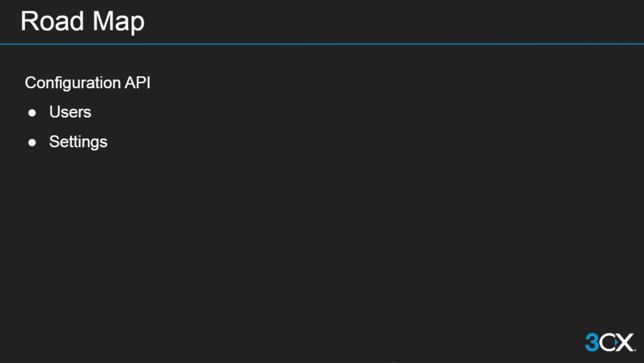Click the letter S in Settings
Screen dimensions: 644x363
pos(53,142)
